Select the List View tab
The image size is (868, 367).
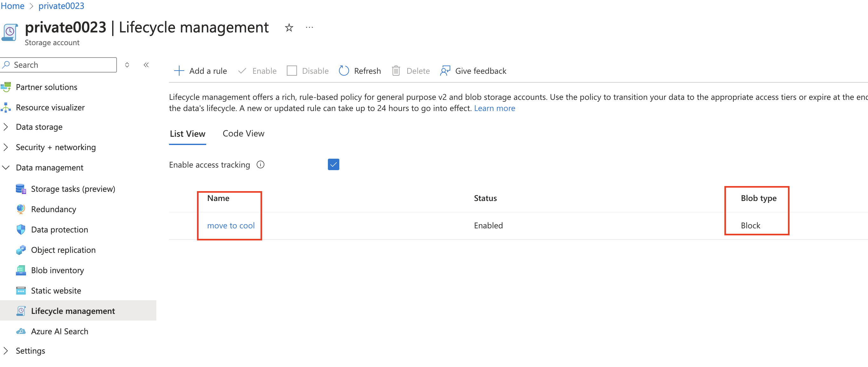coord(187,134)
